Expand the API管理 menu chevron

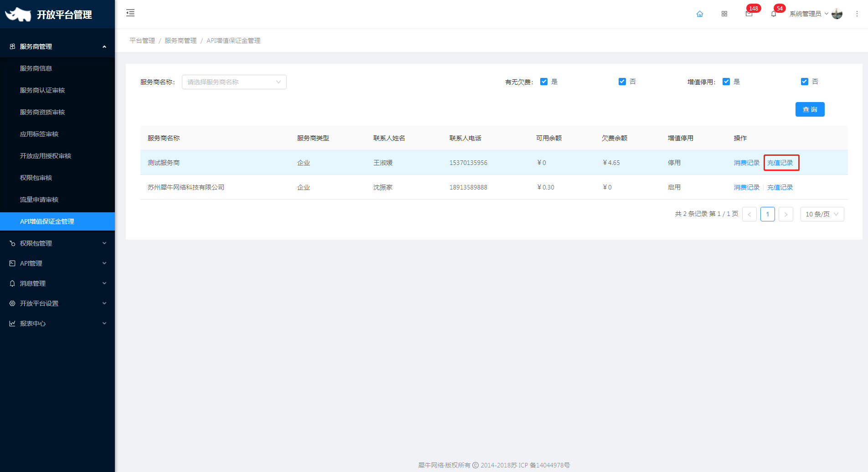(104, 263)
